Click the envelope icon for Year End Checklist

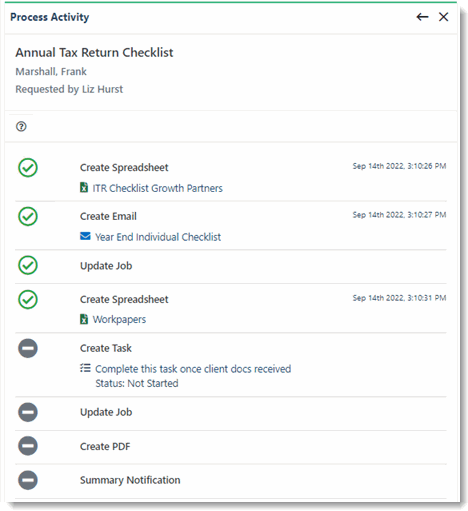tap(85, 236)
